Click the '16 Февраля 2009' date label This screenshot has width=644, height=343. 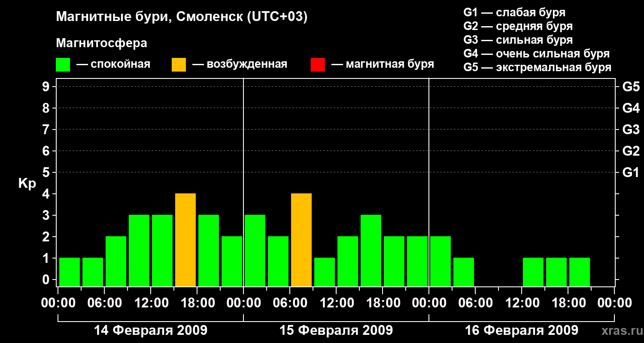coord(522,331)
